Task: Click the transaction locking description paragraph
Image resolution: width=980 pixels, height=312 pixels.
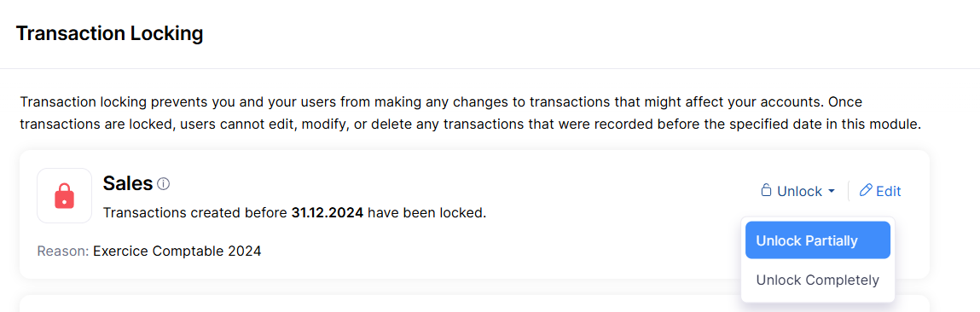Action: point(471,113)
